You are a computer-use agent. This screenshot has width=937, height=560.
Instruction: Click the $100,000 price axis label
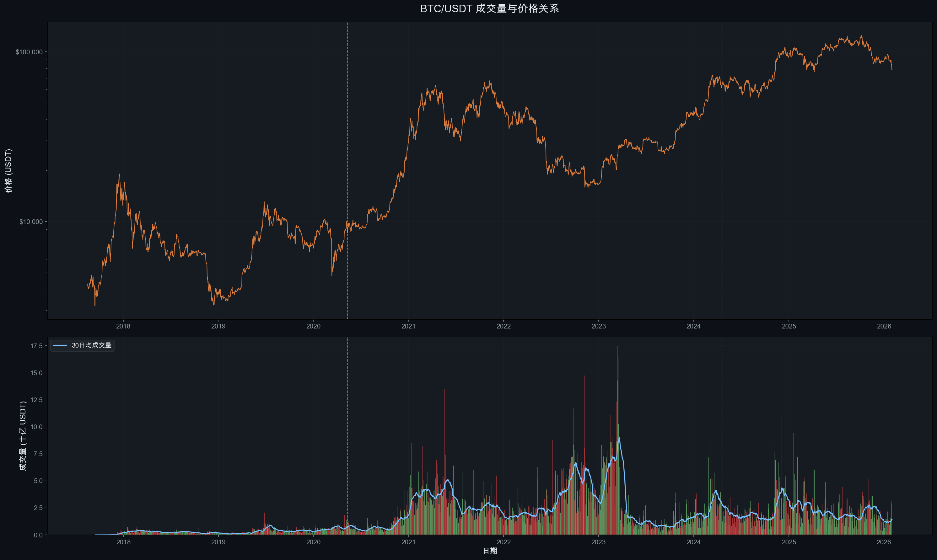click(29, 52)
